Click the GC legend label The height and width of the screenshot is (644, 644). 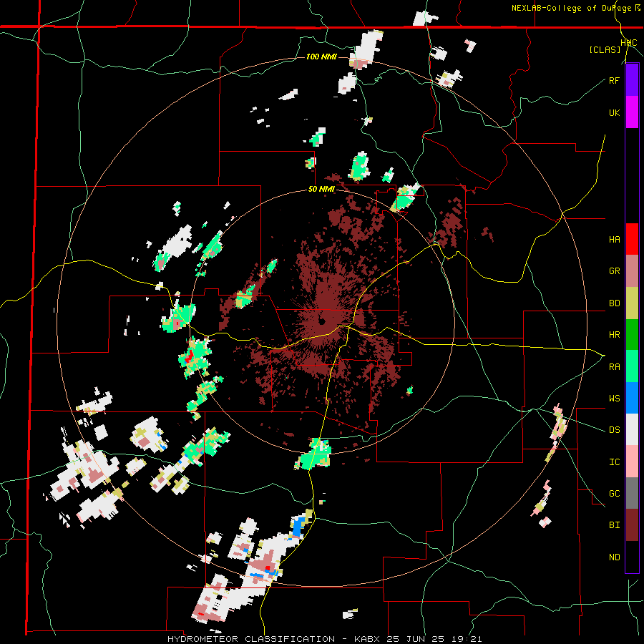click(x=614, y=494)
